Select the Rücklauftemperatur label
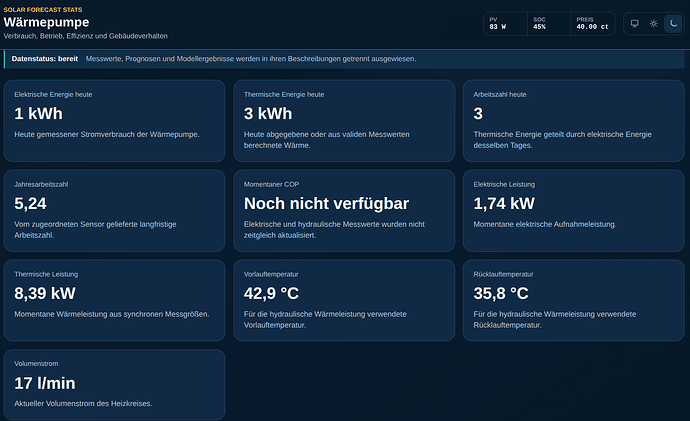This screenshot has height=421, width=690. pyautogui.click(x=503, y=274)
